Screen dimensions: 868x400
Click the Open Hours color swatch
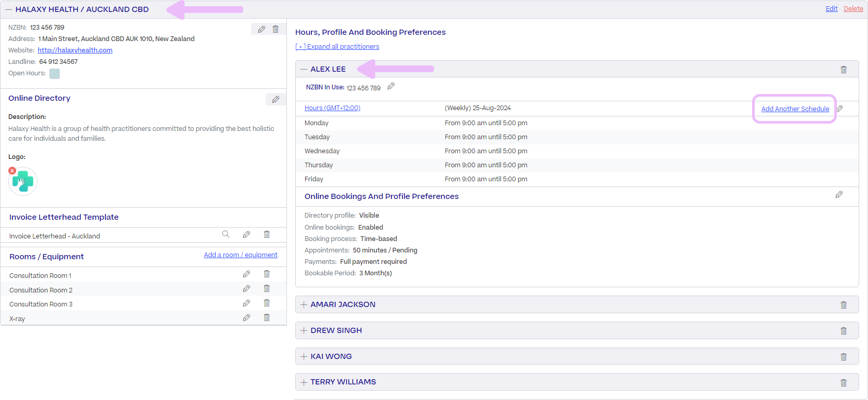[x=55, y=74]
